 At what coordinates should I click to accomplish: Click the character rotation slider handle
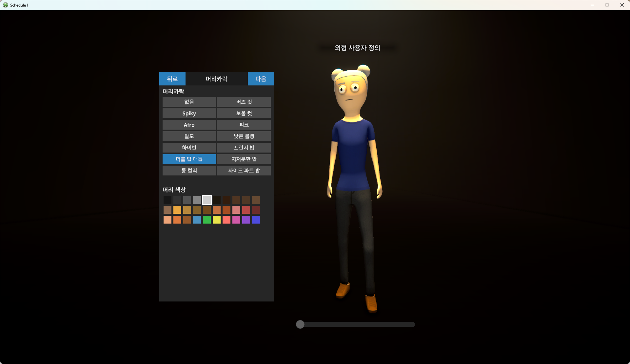tap(300, 324)
